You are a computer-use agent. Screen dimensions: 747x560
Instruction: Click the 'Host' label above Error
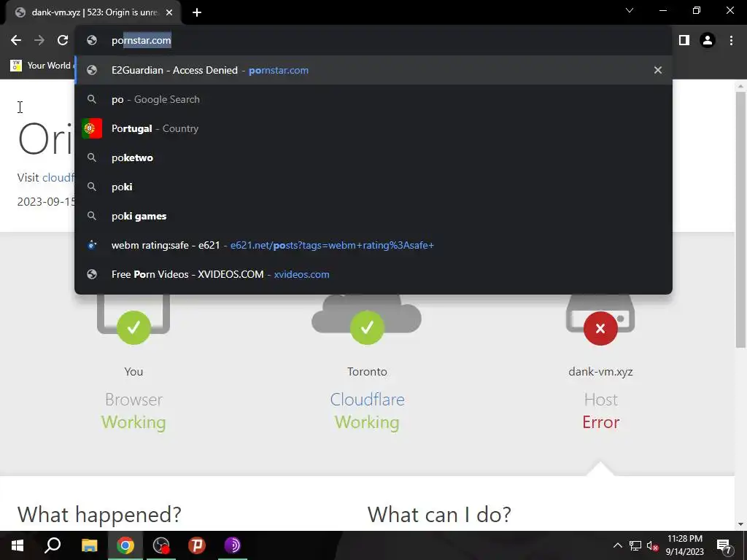600,399
